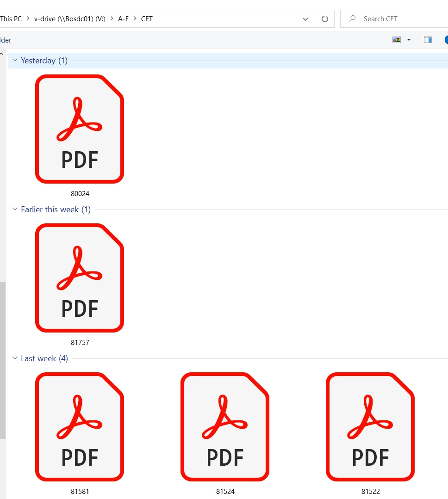The width and height of the screenshot is (448, 499).
Task: Toggle the preview pane icon
Action: (428, 40)
